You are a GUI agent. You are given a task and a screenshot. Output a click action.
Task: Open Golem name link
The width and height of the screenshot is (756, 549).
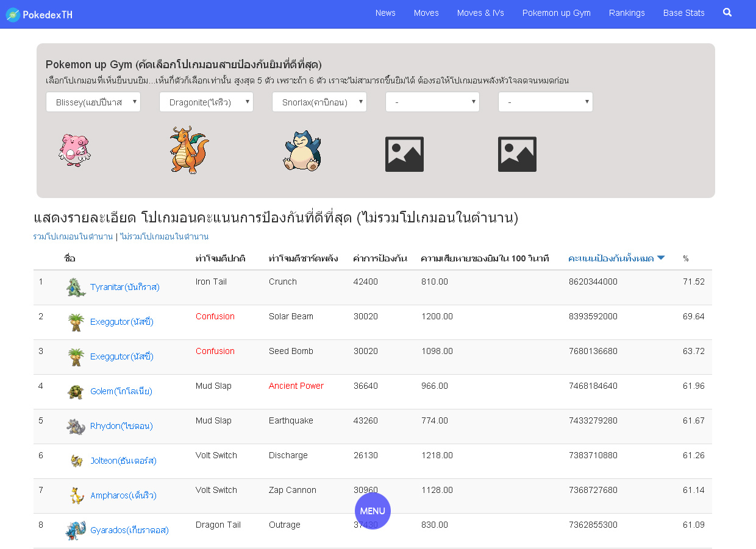pos(121,391)
